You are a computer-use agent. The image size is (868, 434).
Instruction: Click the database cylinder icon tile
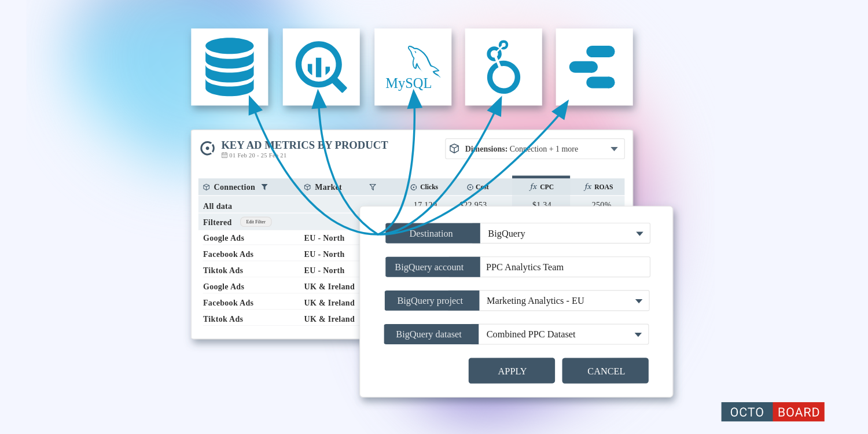(230, 67)
